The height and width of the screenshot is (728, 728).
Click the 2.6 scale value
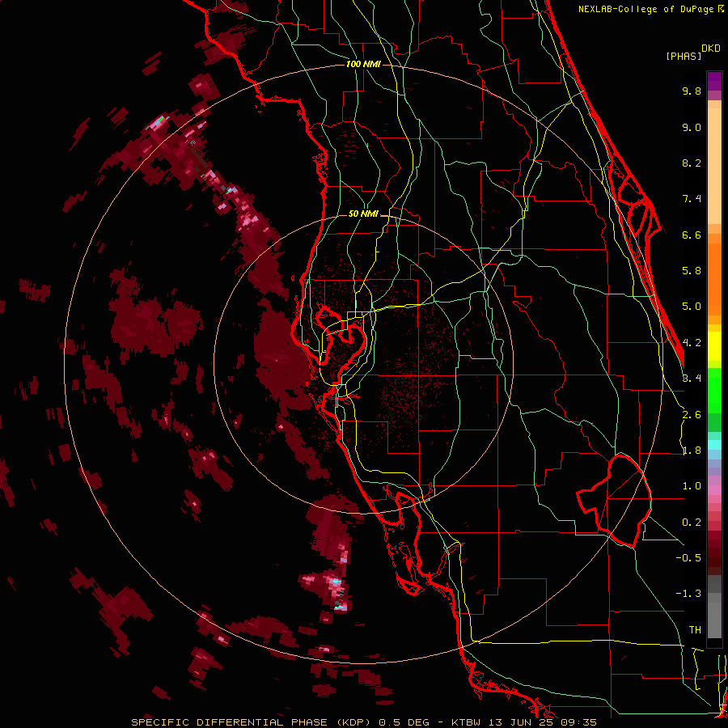click(x=692, y=415)
